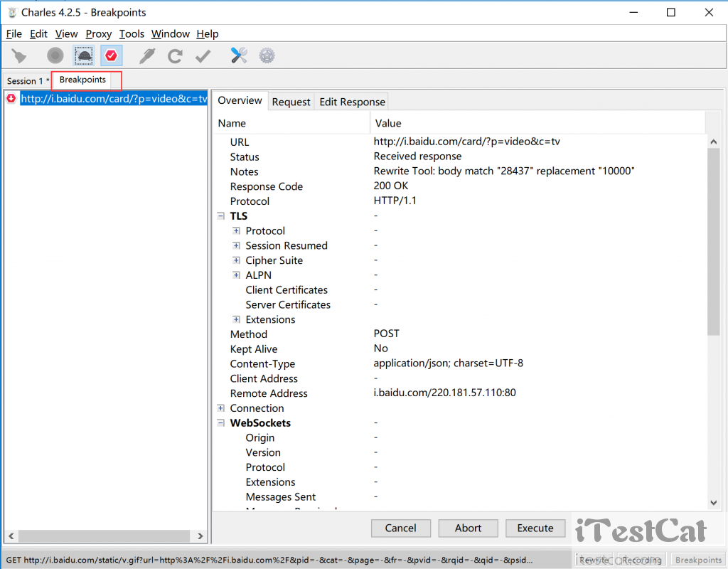The image size is (728, 569).
Task: Click the broom Clear Session icon
Action: pos(19,56)
